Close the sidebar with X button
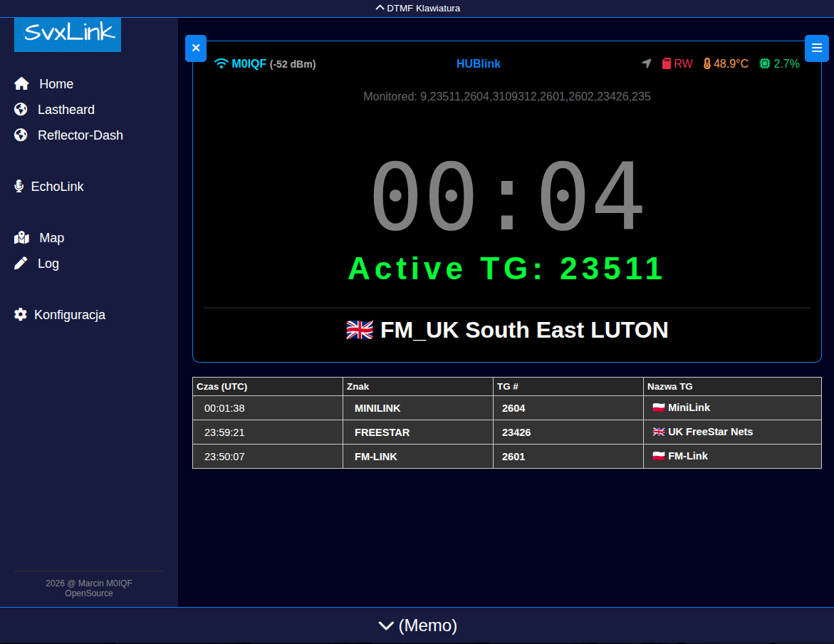Viewport: 834px width, 644px height. 196,48
